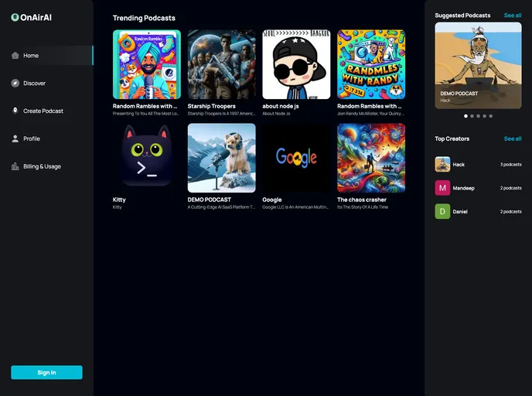This screenshot has width=532, height=396.
Task: Click the Top Creators heading
Action: 452,138
